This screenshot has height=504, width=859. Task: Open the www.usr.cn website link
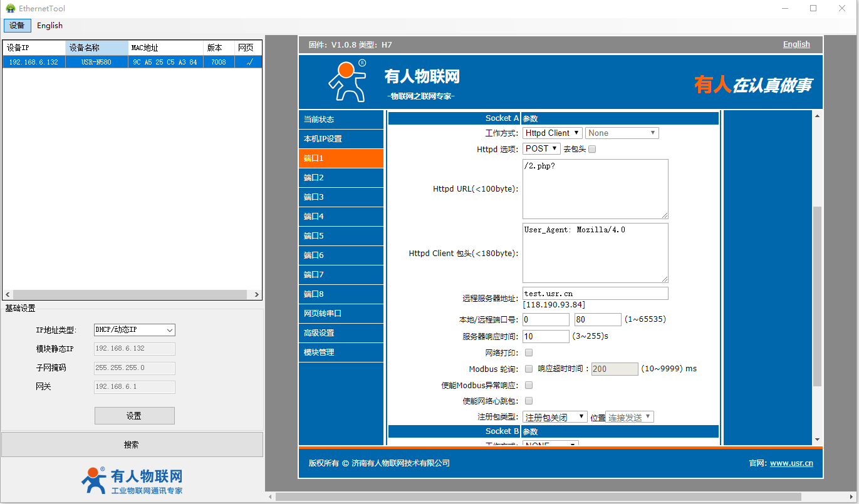(x=791, y=463)
